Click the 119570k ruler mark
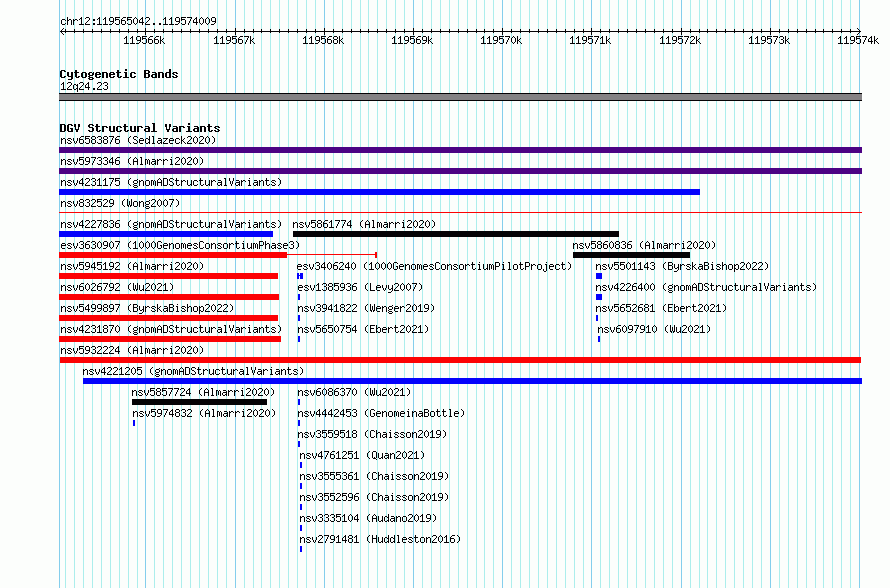Viewport: 890px width, 588px height. pyautogui.click(x=501, y=40)
